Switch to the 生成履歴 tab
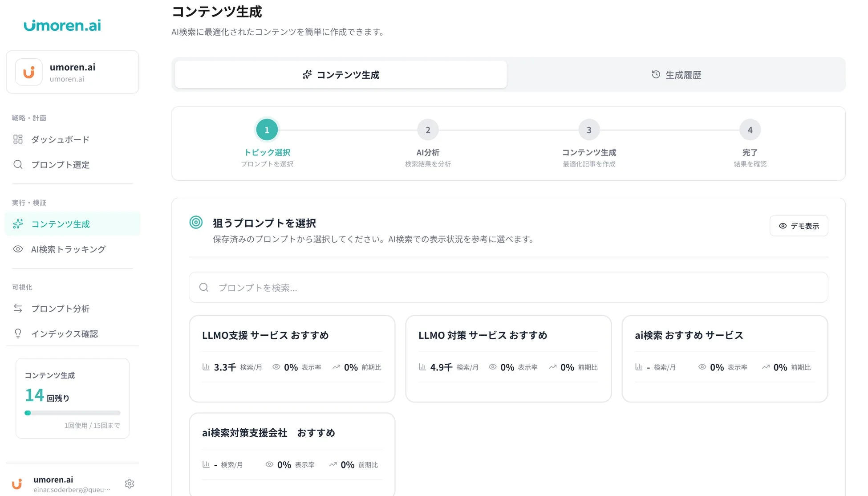 [x=676, y=74]
